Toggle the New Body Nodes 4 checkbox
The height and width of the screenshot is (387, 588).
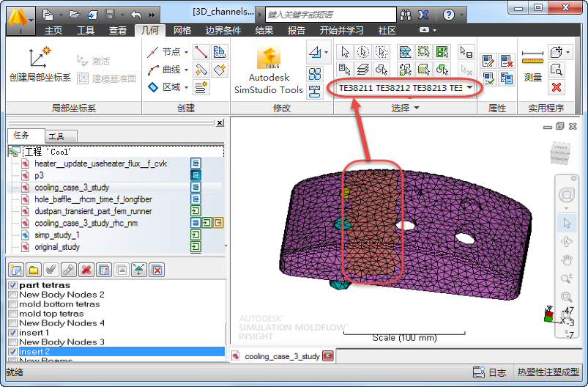[12, 322]
